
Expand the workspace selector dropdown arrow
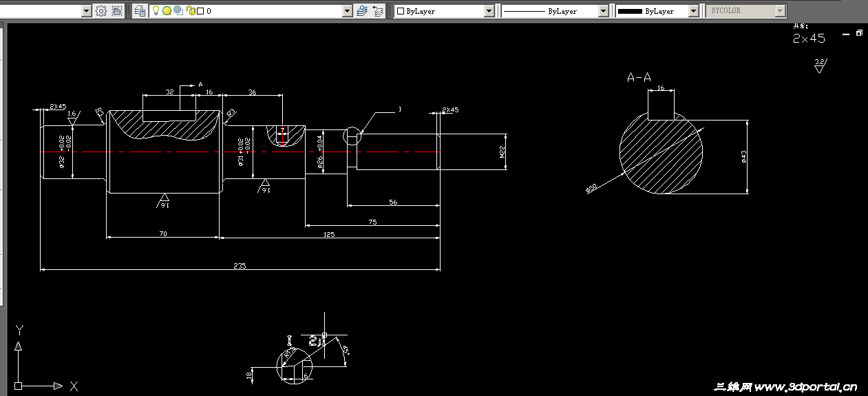coord(86,11)
